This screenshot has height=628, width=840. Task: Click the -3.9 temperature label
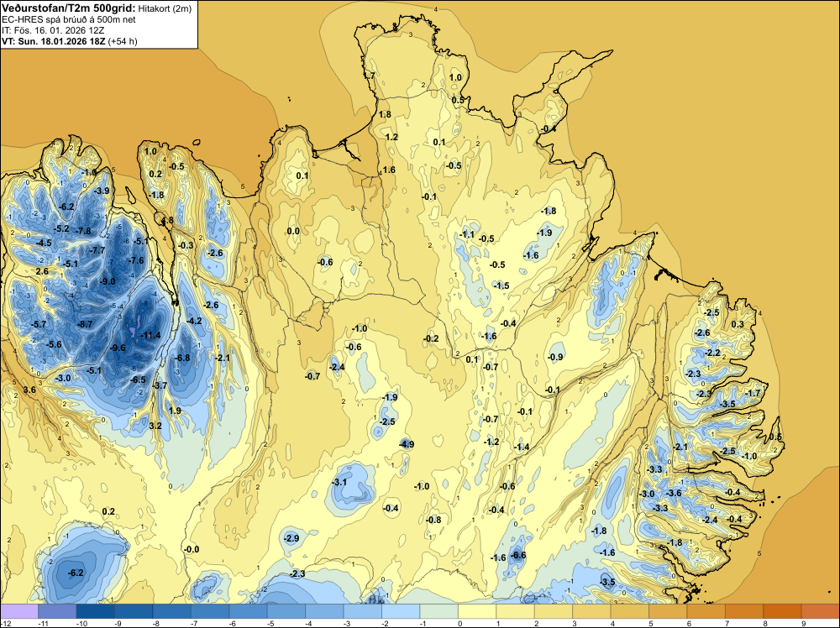pyautogui.click(x=102, y=191)
